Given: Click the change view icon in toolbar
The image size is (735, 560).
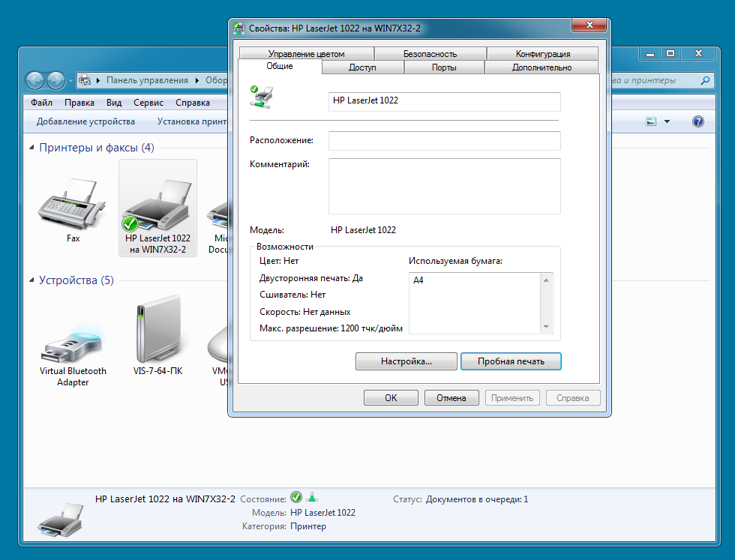Looking at the screenshot, I should 651,122.
